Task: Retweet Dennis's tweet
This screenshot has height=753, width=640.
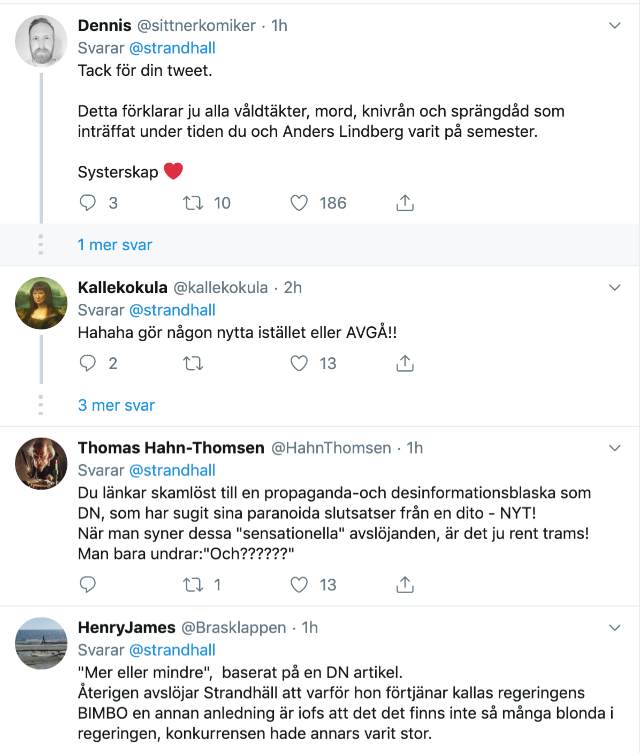Action: coord(196,203)
